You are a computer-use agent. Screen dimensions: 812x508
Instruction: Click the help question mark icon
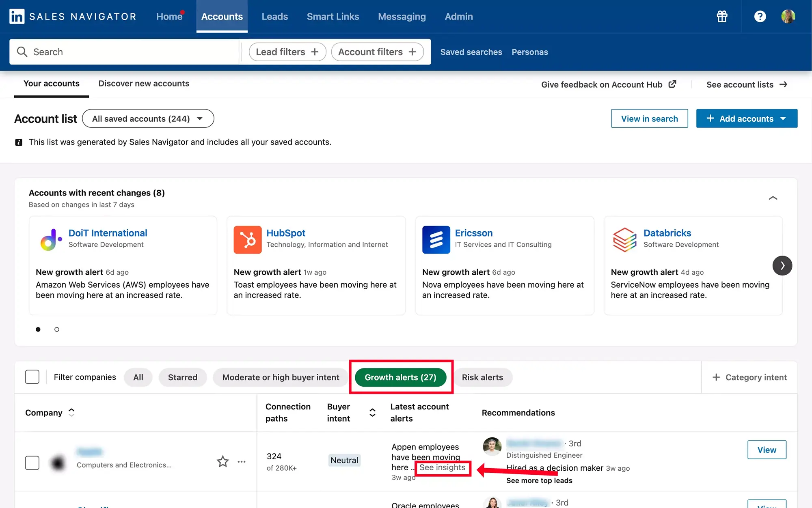[760, 16]
